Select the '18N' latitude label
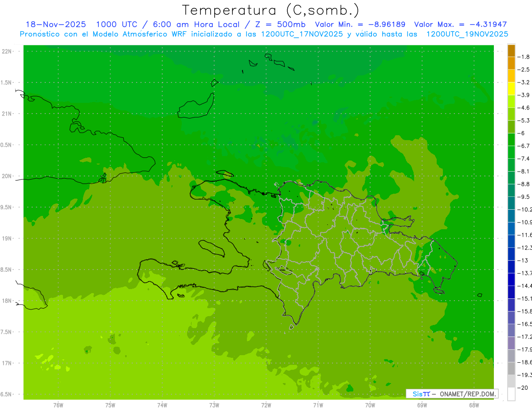532x411 pixels. point(7,301)
